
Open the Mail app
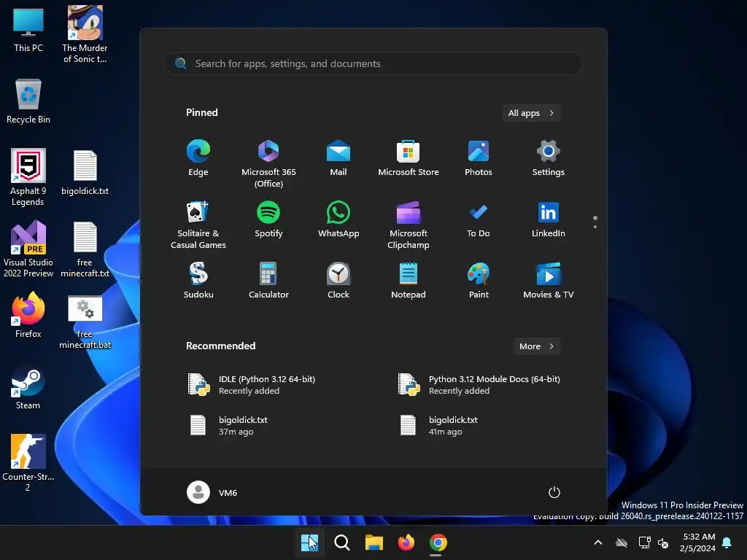click(338, 158)
